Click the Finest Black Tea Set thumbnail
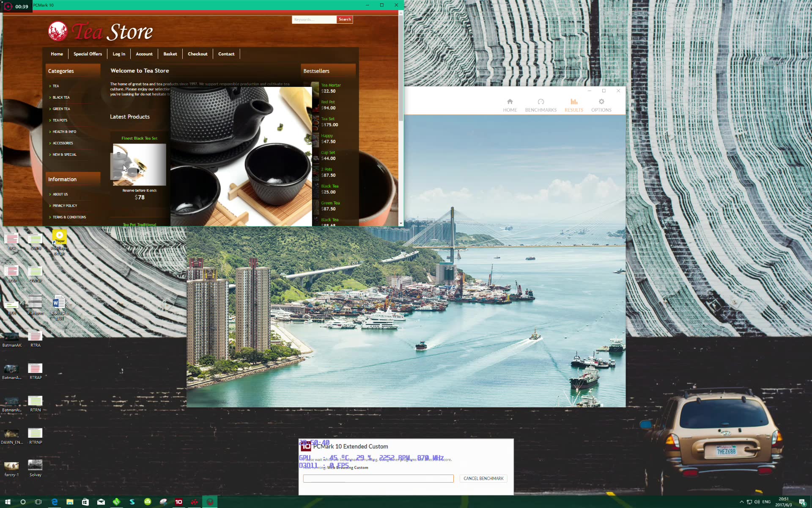The image size is (812, 508). (139, 164)
